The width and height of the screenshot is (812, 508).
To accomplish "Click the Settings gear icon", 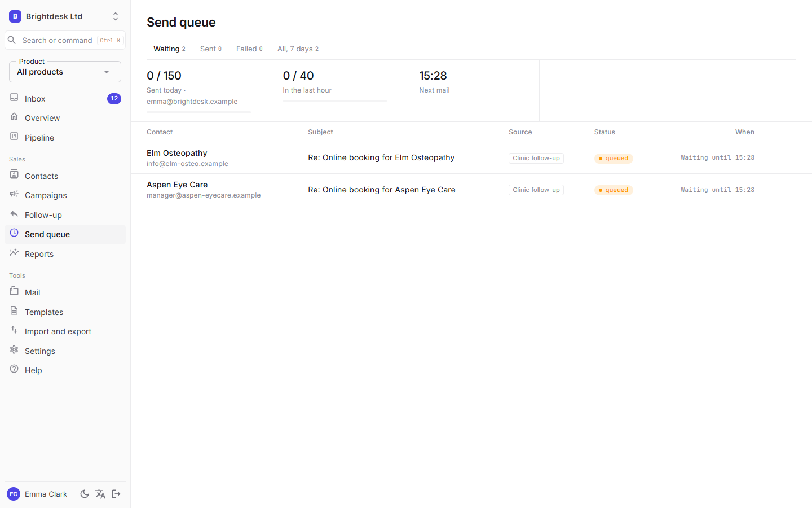I will pyautogui.click(x=14, y=350).
